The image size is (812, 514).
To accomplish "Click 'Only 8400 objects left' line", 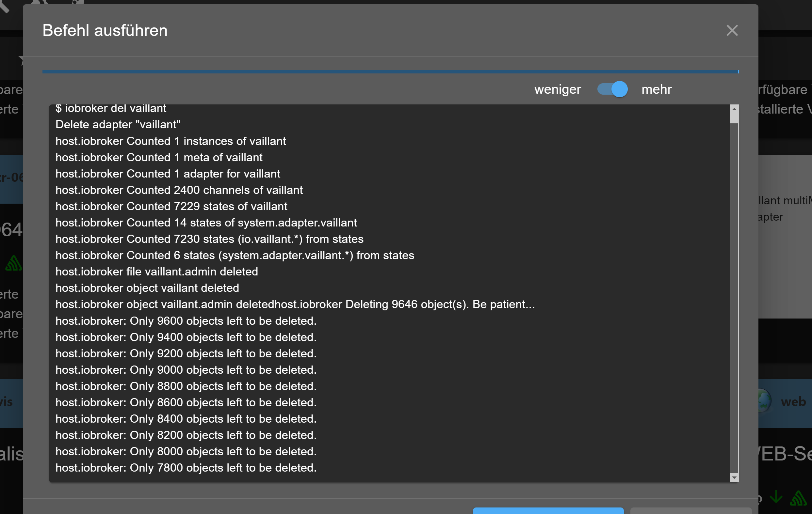I will click(186, 419).
